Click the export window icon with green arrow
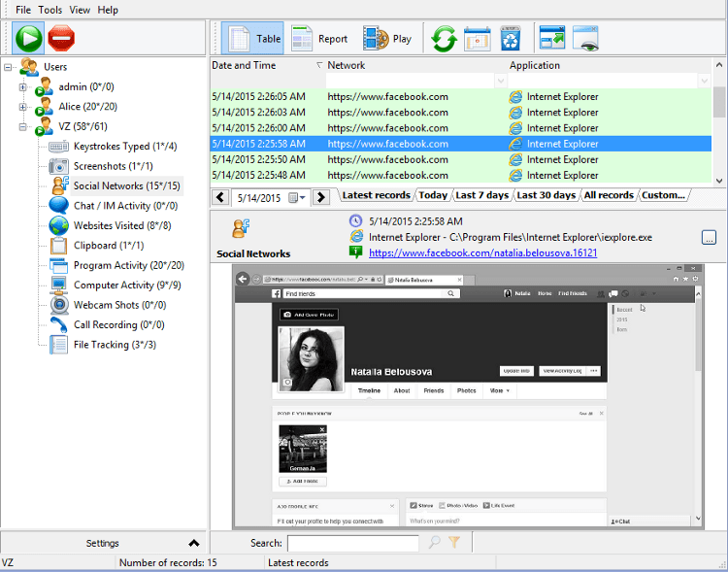Screen dimensions: 728x572 [552, 38]
